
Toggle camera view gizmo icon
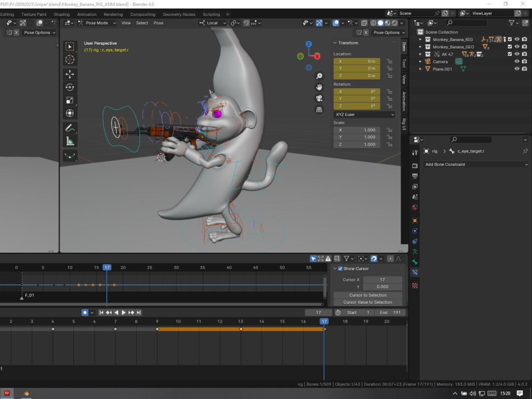tap(319, 98)
